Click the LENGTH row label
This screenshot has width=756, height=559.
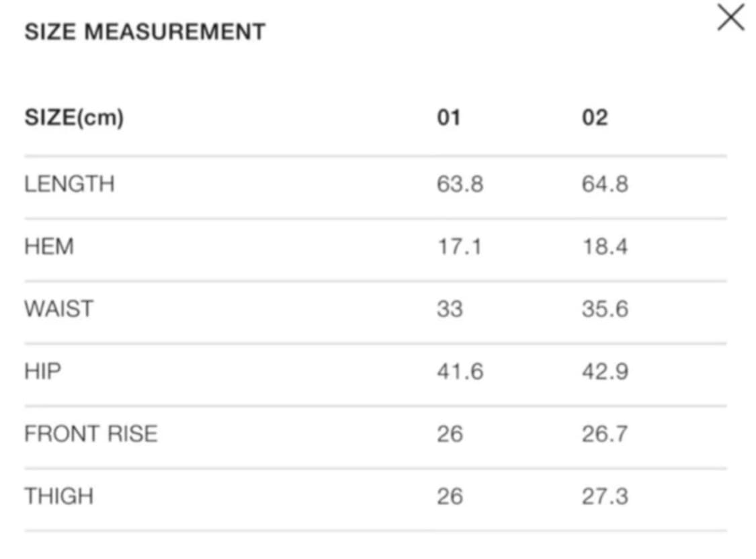[x=69, y=184]
